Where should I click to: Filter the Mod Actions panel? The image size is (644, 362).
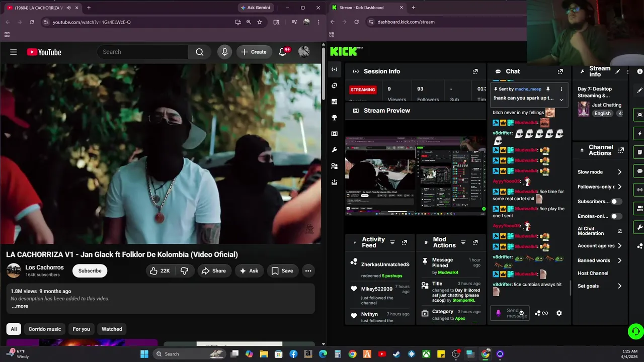[463, 242]
